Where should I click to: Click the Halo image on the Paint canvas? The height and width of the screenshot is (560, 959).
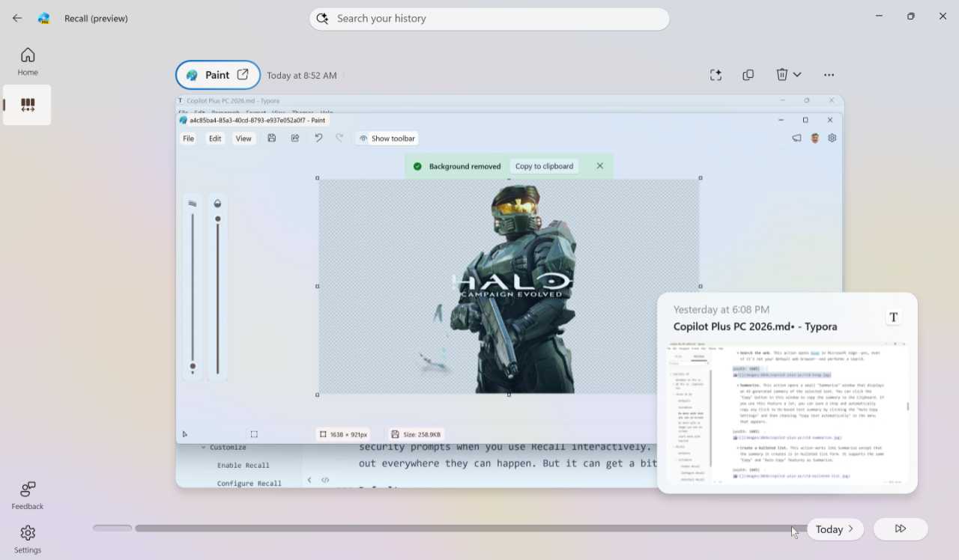click(x=509, y=287)
